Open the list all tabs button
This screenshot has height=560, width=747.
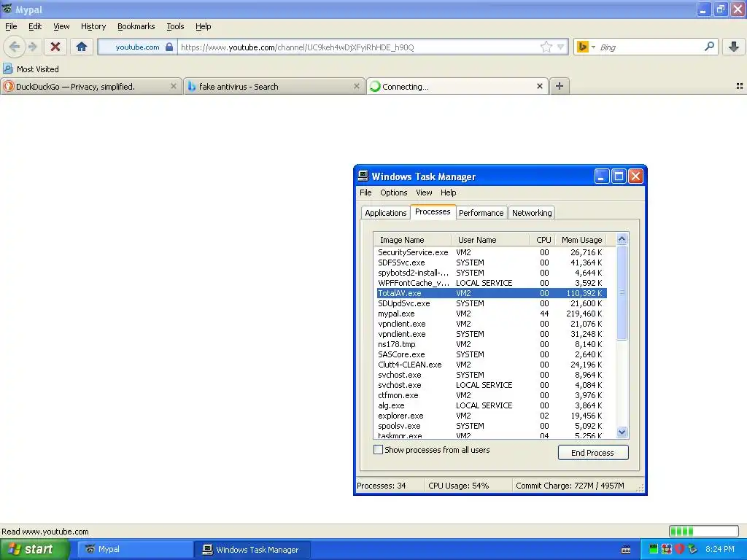click(740, 86)
